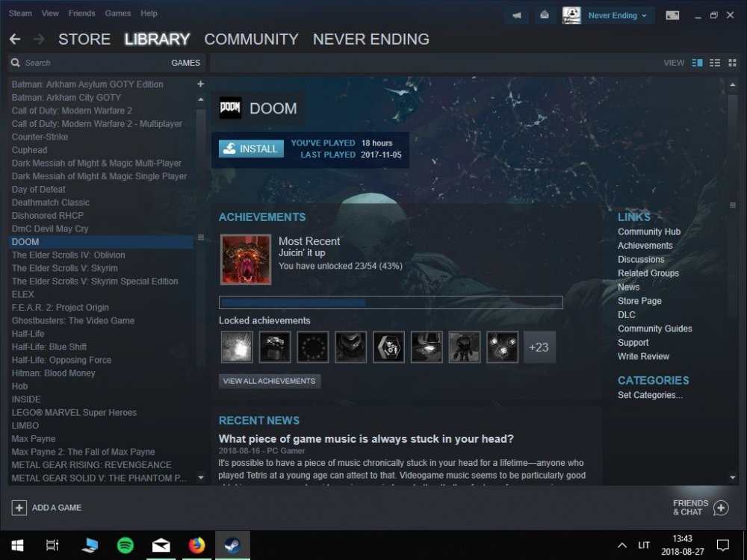This screenshot has height=560, width=747.
Task: Switch to the COMMUNITY tab
Action: click(251, 39)
